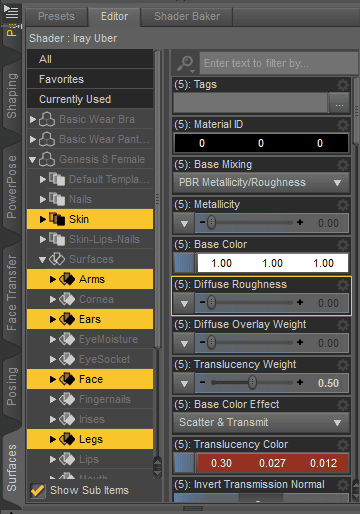Select the EyeMoisture surface row

[90, 339]
